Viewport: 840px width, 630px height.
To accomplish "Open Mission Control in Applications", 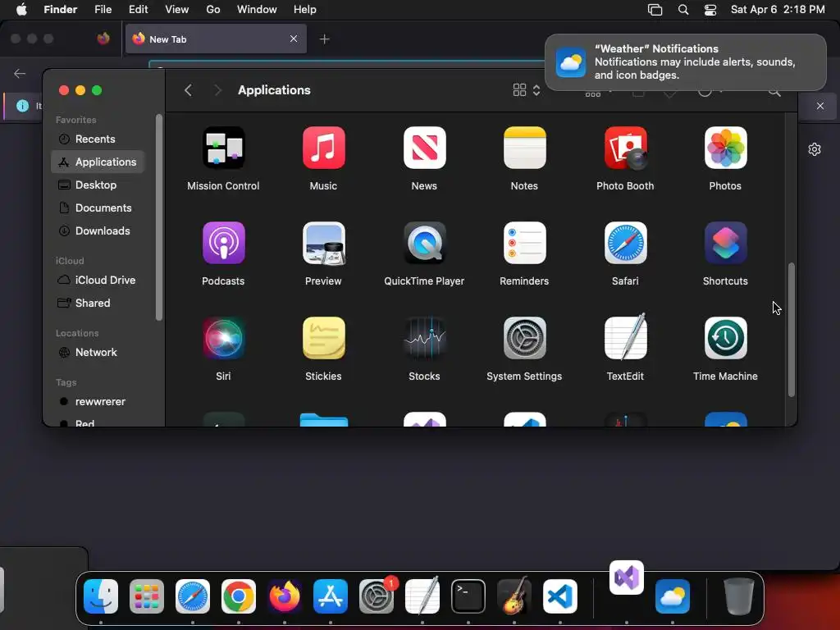I will 223,148.
